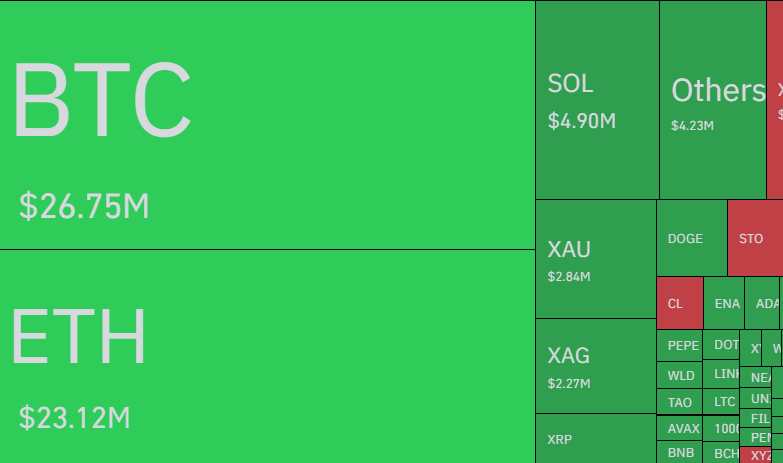The image size is (783, 463).
Task: Click the XRP tile
Action: tap(595, 439)
